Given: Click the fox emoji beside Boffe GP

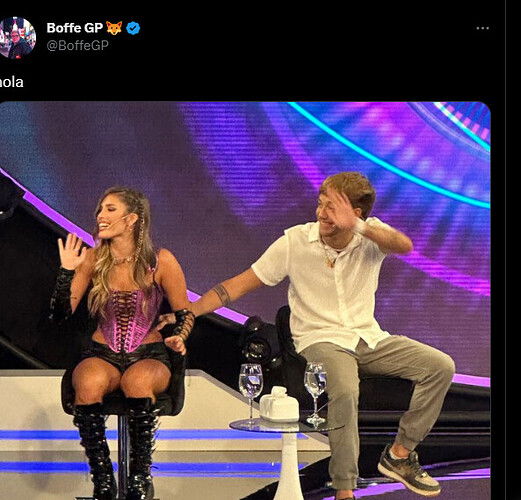Looking at the screenshot, I should [114, 28].
